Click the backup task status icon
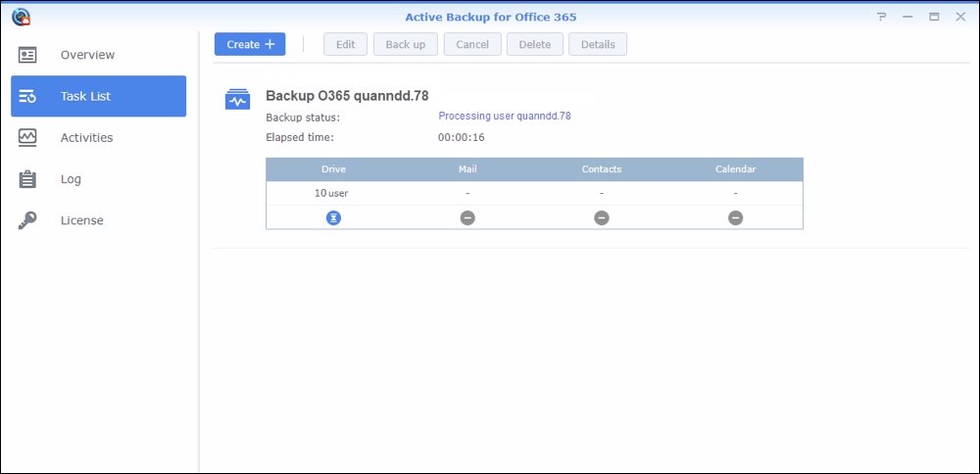980x474 pixels. pyautogui.click(x=237, y=99)
